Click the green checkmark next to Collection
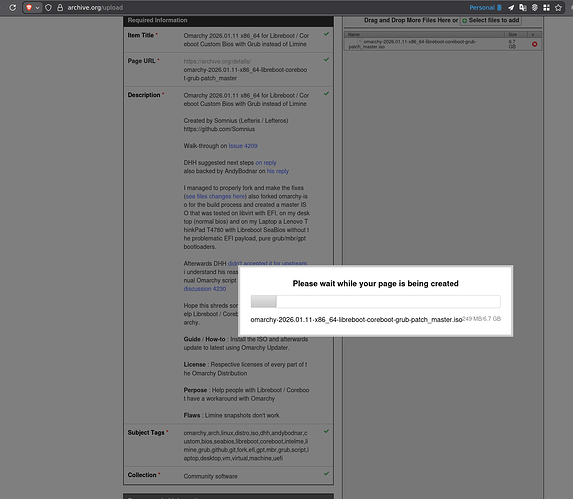 coord(326,473)
